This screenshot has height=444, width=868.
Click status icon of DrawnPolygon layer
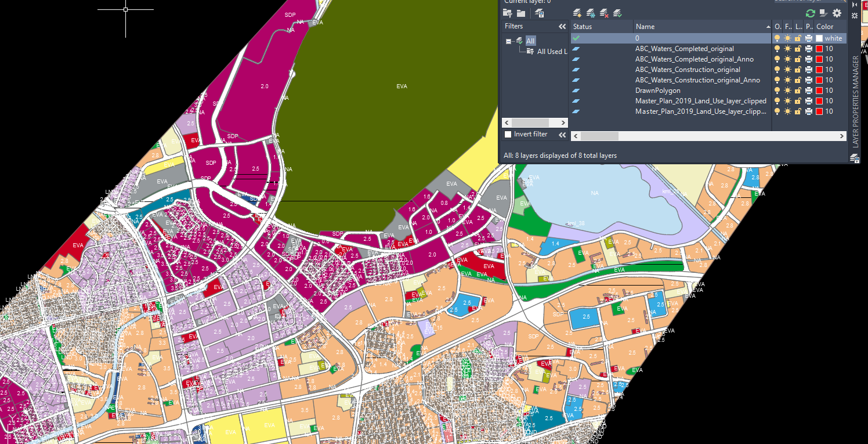(576, 91)
